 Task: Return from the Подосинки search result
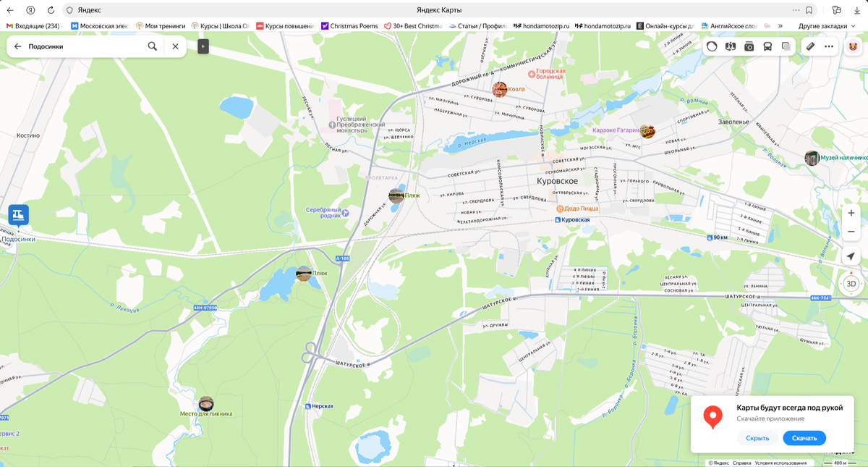point(18,46)
